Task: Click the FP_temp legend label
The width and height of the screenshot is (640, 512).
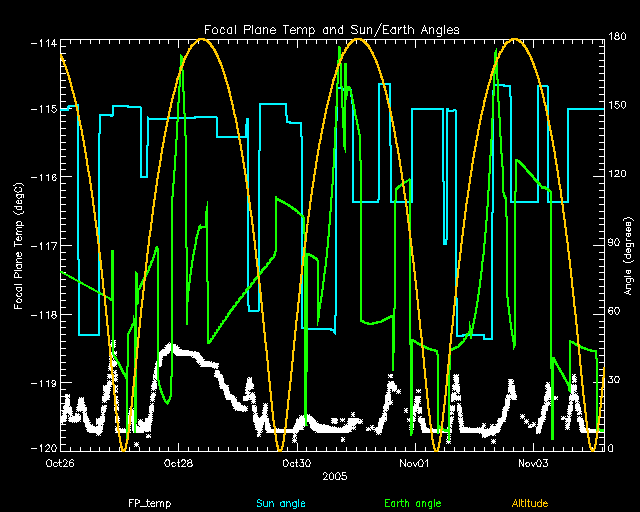Action: click(145, 503)
